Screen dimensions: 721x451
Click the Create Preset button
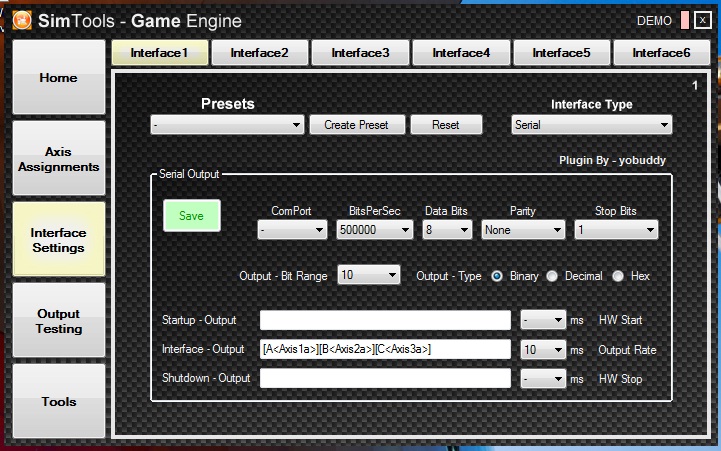(x=357, y=125)
